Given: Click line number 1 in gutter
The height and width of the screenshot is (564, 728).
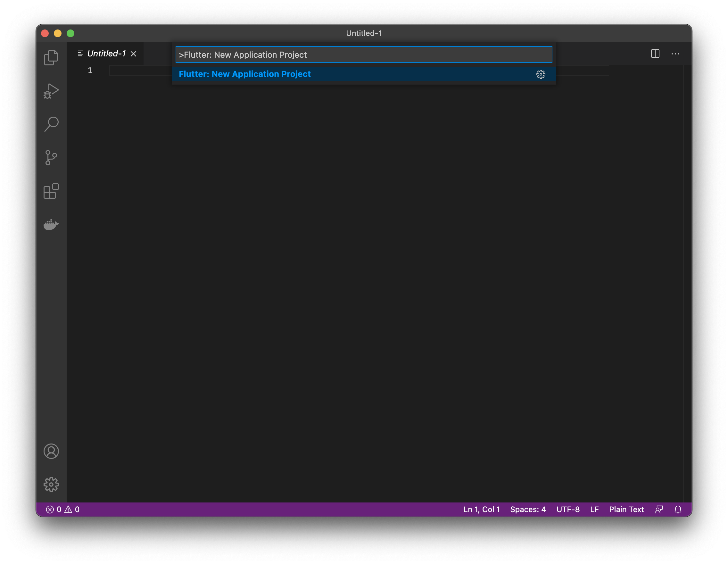Looking at the screenshot, I should point(90,70).
